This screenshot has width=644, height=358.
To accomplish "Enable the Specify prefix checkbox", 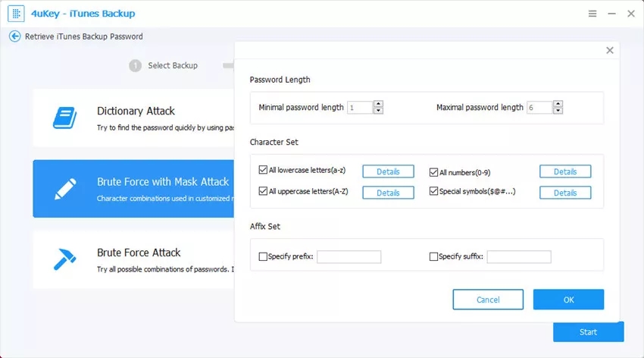I will pyautogui.click(x=264, y=257).
